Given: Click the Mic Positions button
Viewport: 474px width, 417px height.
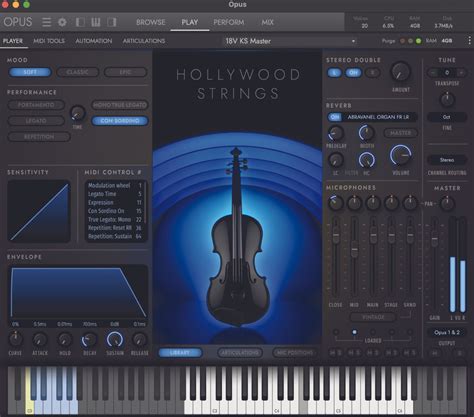Looking at the screenshot, I should coord(295,353).
